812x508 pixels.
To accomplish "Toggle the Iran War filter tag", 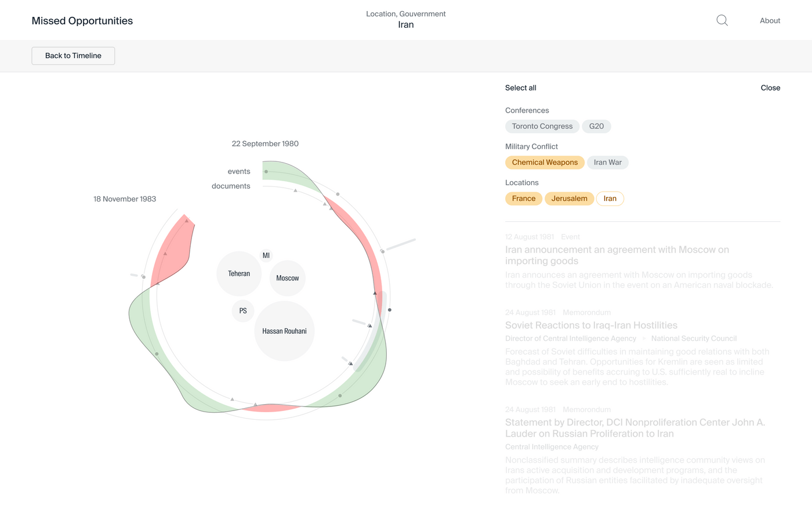I will point(607,163).
